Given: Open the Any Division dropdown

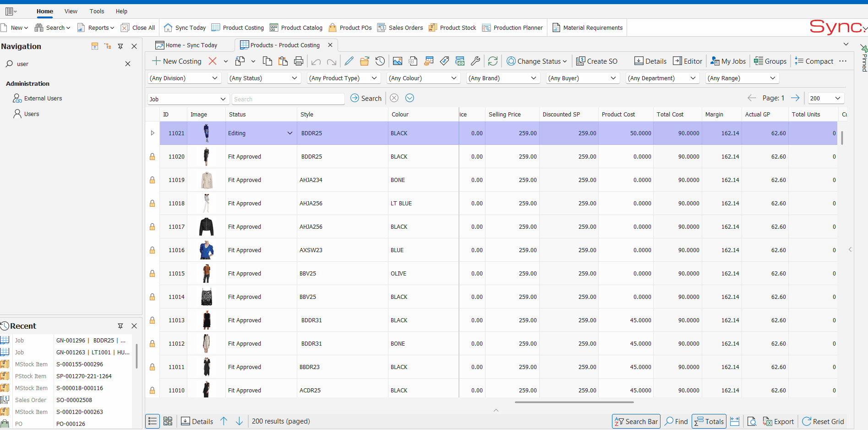Looking at the screenshot, I should (x=185, y=78).
